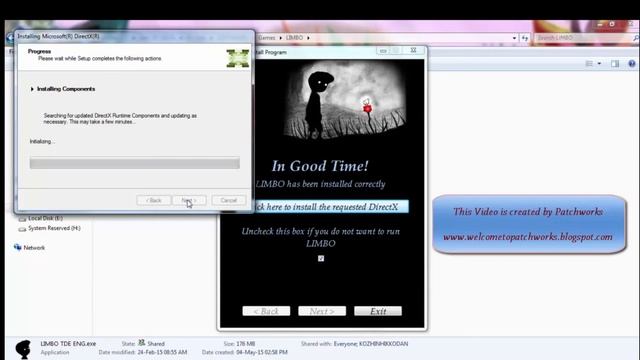Minimize the LIMBO install program window

point(383,51)
